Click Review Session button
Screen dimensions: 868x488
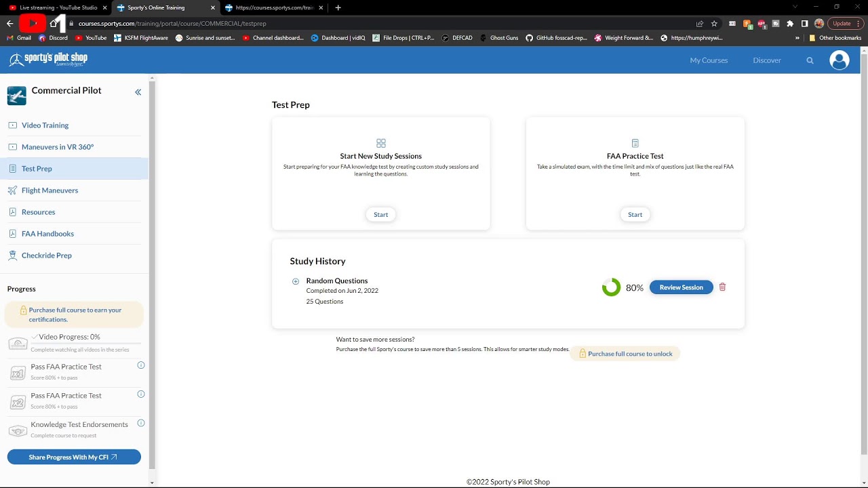point(682,287)
